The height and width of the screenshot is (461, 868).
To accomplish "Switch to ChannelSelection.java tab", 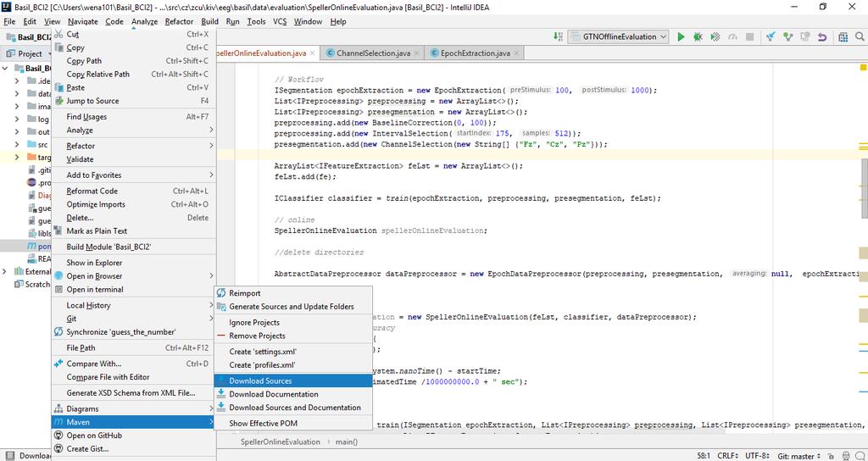I will [x=373, y=53].
